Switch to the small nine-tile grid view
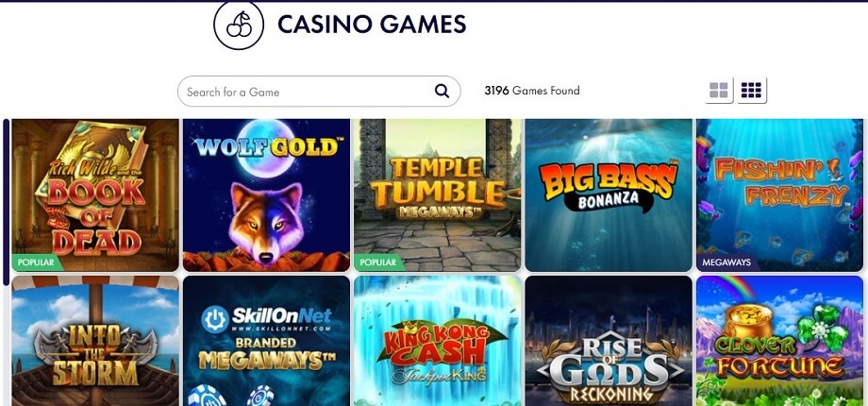The width and height of the screenshot is (868, 406). click(751, 91)
